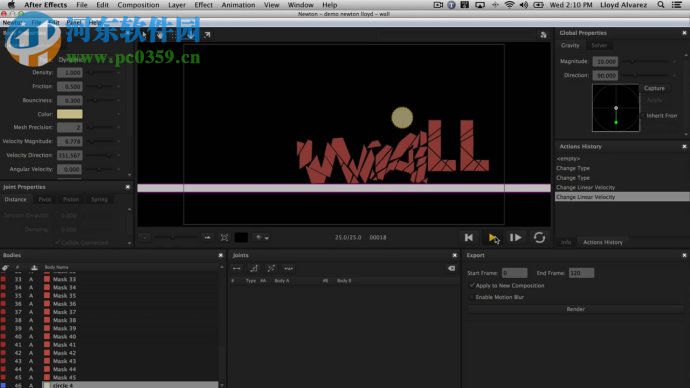Open the Layer menu
Viewport: 690px width, 388px height.
click(x=177, y=5)
